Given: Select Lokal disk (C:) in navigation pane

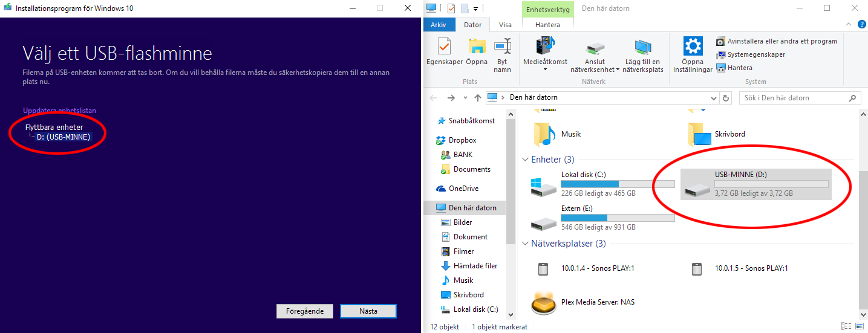Looking at the screenshot, I should click(469, 309).
